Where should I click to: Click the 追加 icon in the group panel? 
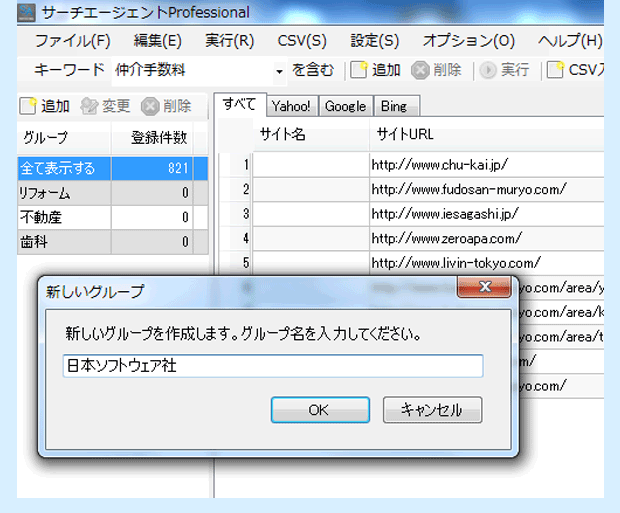tap(28, 106)
